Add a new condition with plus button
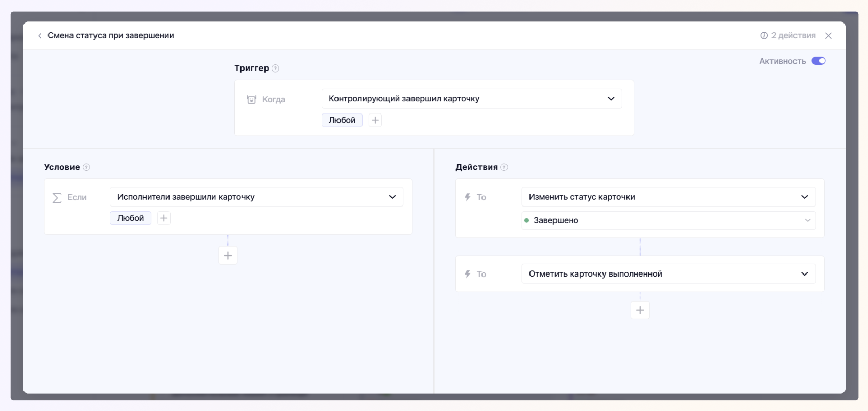868x411 pixels. [228, 256]
